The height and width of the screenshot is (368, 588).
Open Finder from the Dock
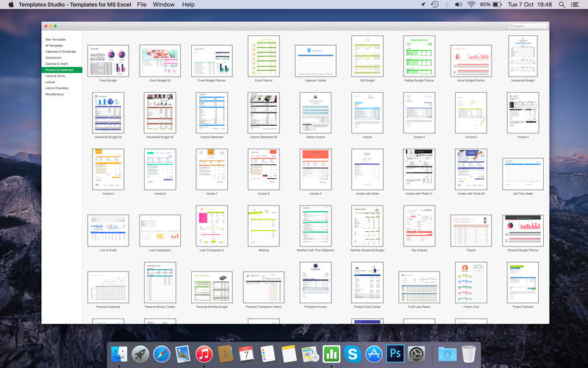pos(119,354)
